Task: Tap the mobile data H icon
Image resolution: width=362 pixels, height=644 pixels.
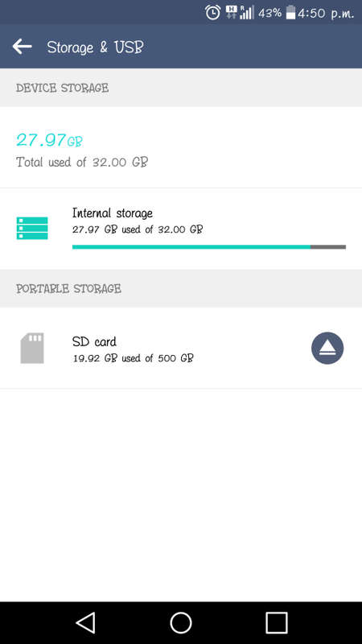Action: click(x=231, y=12)
